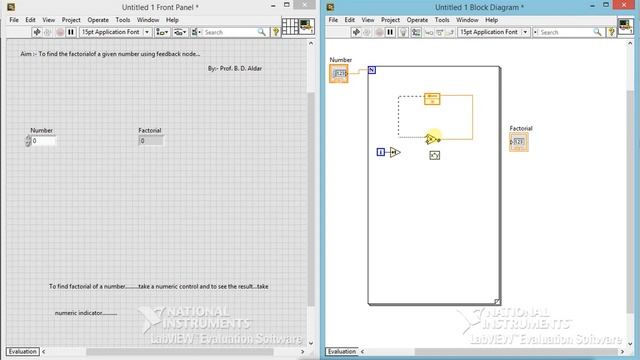The width and height of the screenshot is (640, 360).
Task: Toggle Retain Wire Values button
Action: pyautogui.click(x=416, y=32)
